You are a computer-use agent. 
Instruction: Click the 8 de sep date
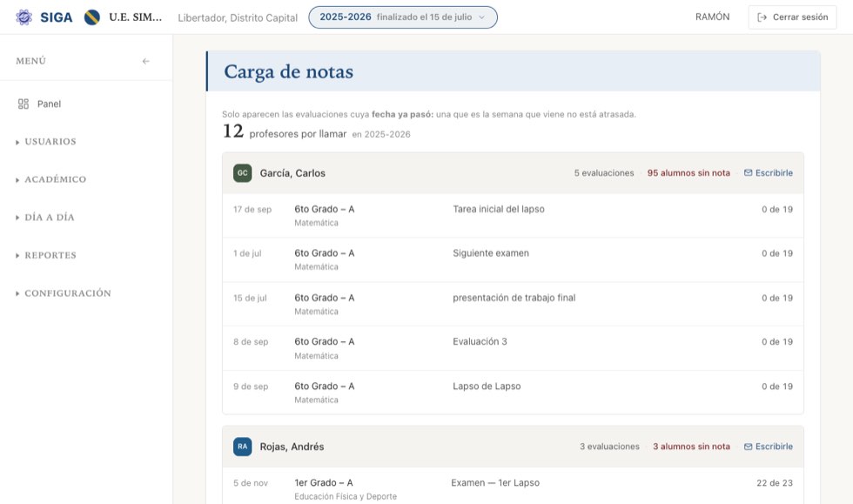click(251, 342)
